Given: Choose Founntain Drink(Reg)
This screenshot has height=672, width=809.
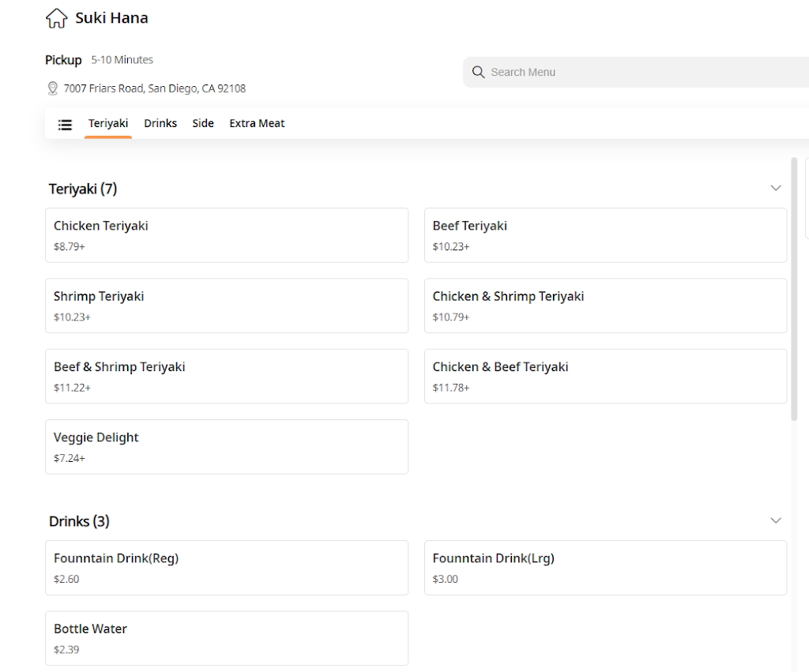Looking at the screenshot, I should coord(227,568).
